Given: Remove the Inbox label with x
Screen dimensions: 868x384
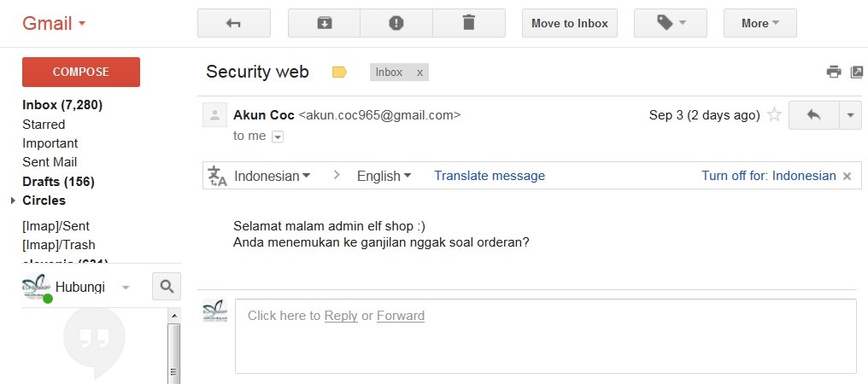Looking at the screenshot, I should pyautogui.click(x=419, y=73).
